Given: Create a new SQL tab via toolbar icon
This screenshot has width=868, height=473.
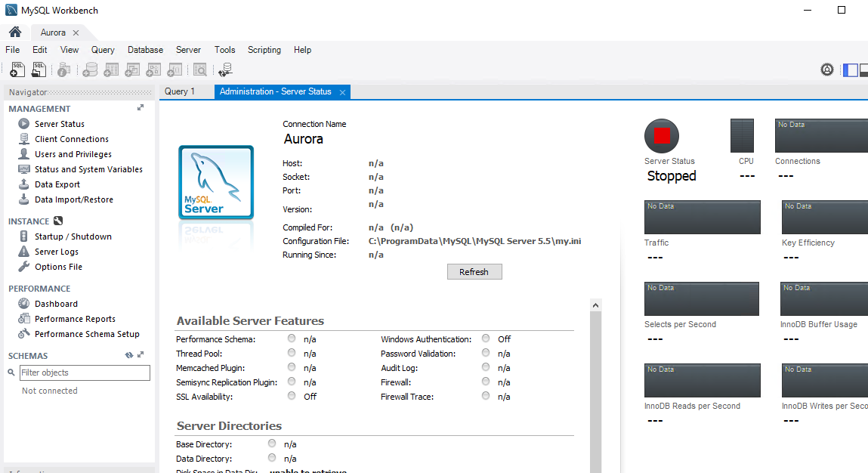Looking at the screenshot, I should (x=17, y=70).
